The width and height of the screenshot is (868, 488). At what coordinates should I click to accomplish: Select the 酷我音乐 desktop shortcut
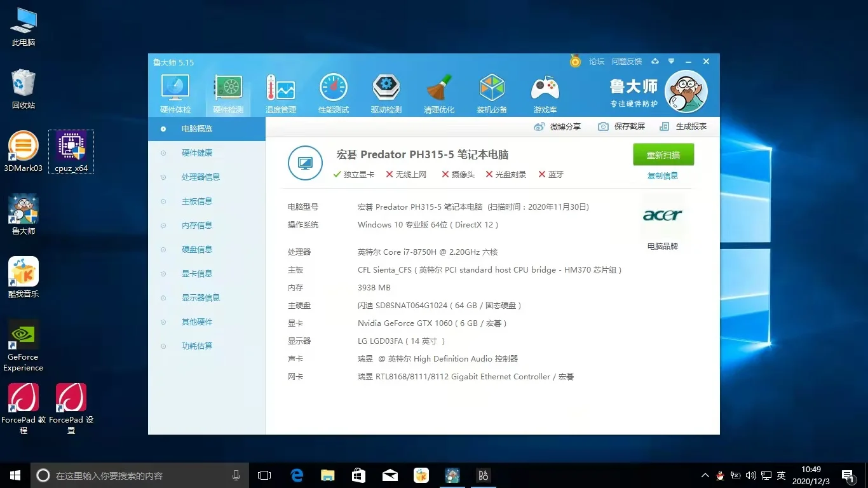click(24, 278)
